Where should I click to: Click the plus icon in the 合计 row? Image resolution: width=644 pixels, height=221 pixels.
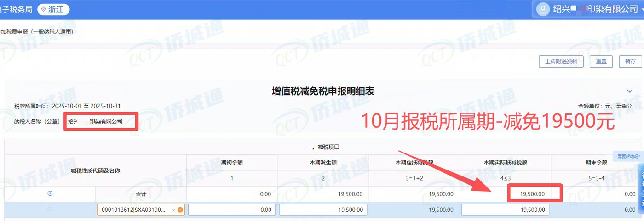(x=50, y=193)
